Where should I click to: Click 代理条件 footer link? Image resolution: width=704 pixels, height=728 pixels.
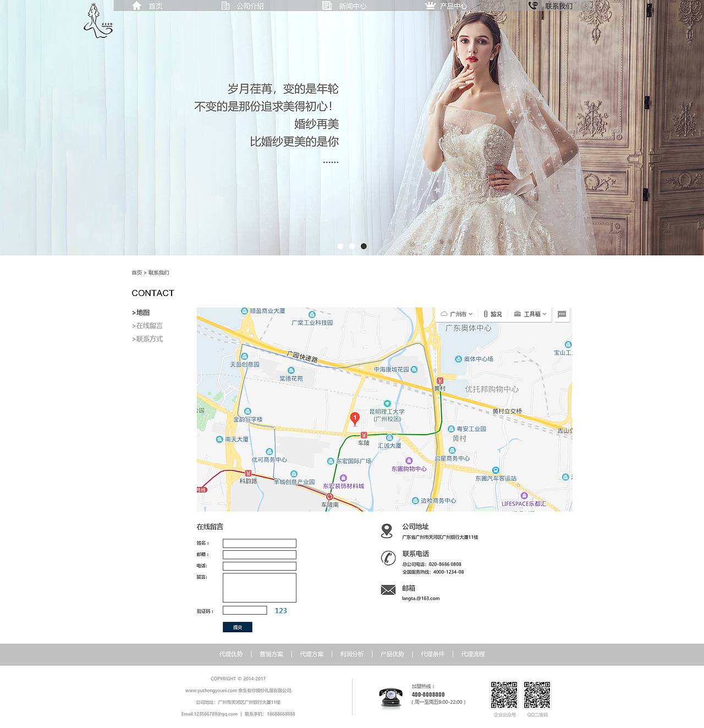tap(433, 654)
